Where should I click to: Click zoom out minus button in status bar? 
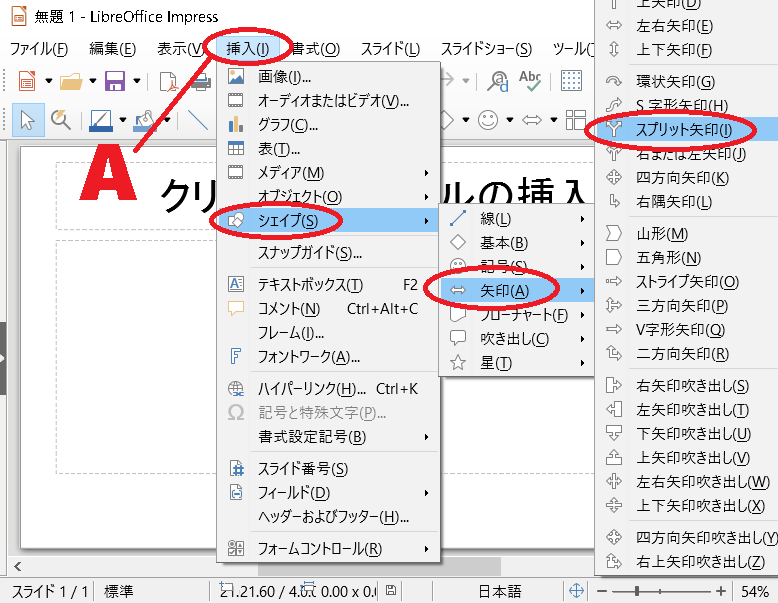[x=602, y=591]
